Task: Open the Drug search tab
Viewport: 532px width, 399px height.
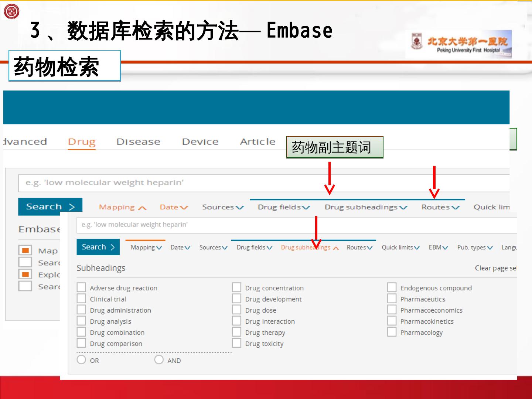Action: [x=82, y=142]
